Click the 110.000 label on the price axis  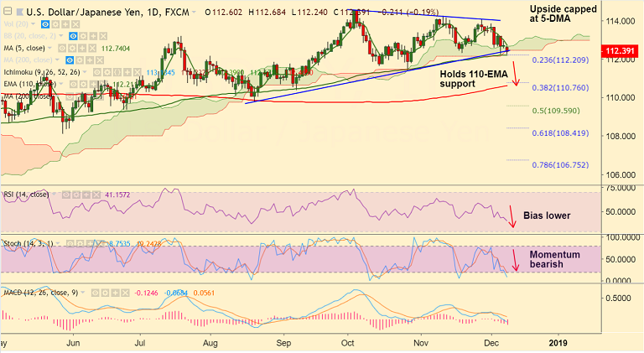pyautogui.click(x=621, y=98)
